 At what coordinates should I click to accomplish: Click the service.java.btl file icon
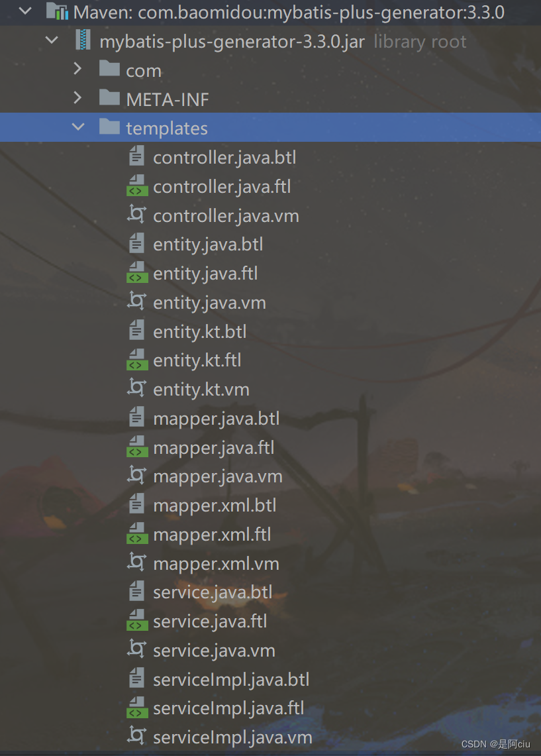pos(137,590)
